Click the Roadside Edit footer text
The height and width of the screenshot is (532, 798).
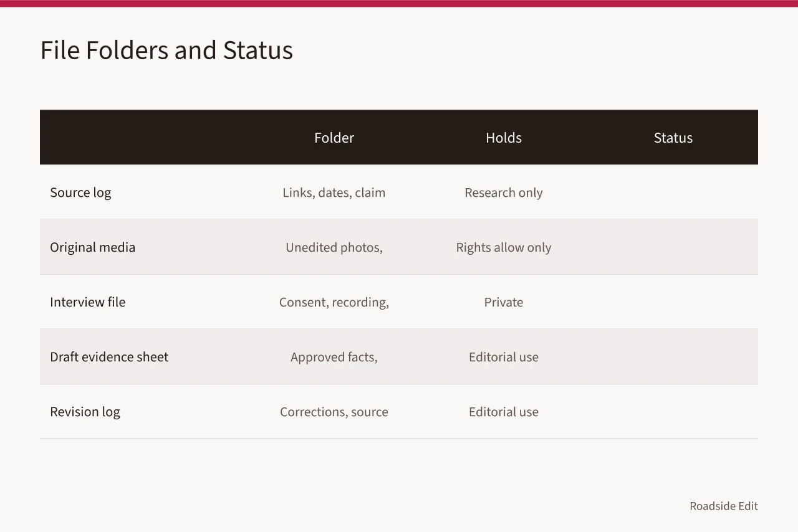point(724,506)
